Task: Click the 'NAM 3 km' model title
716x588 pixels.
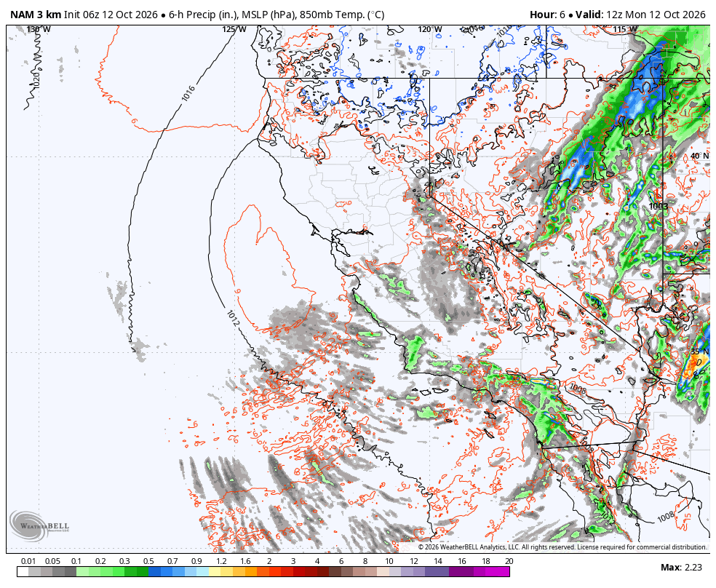Action: pos(36,15)
